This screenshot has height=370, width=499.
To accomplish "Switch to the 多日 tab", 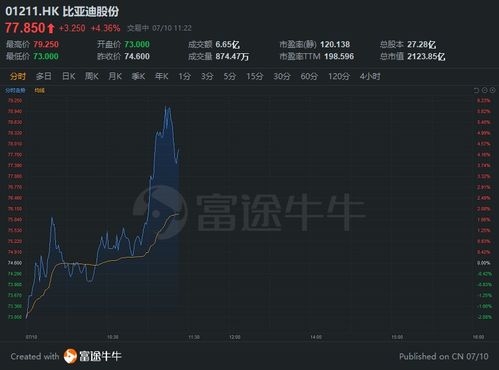I will pyautogui.click(x=44, y=76).
